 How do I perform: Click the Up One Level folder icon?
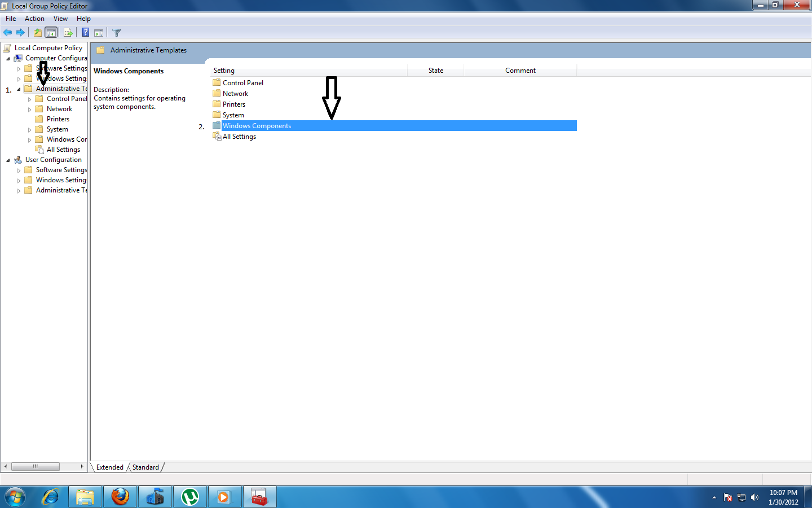[x=37, y=33]
